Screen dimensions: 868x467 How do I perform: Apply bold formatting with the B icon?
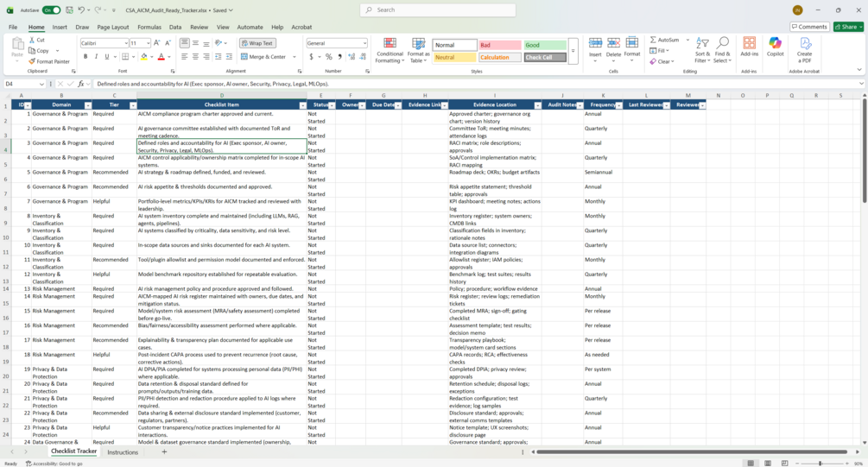(x=86, y=56)
